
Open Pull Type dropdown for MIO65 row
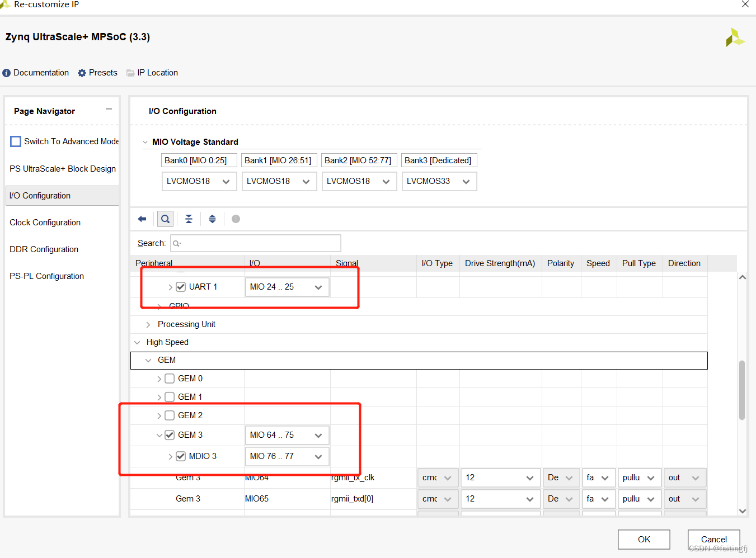click(640, 499)
